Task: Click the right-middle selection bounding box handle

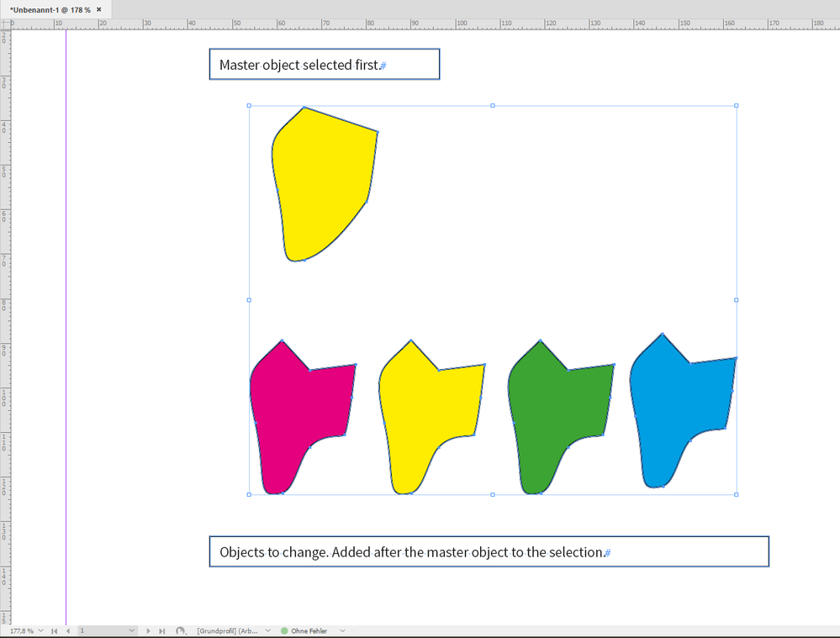Action: click(x=736, y=300)
